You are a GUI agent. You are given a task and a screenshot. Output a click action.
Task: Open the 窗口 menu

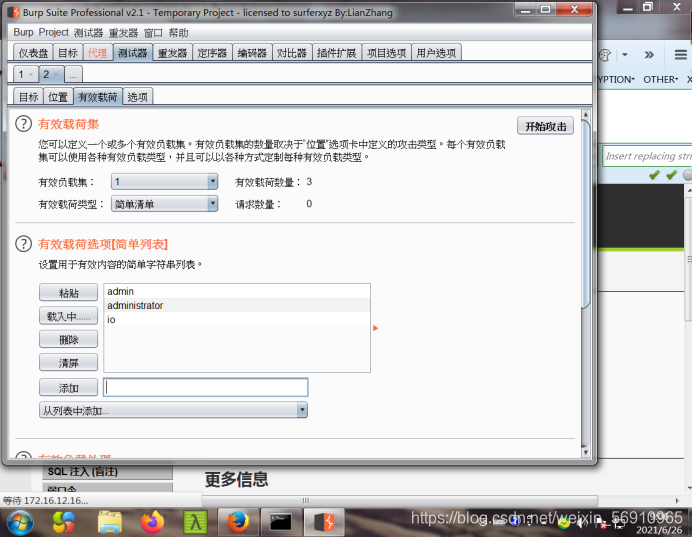pos(153,33)
